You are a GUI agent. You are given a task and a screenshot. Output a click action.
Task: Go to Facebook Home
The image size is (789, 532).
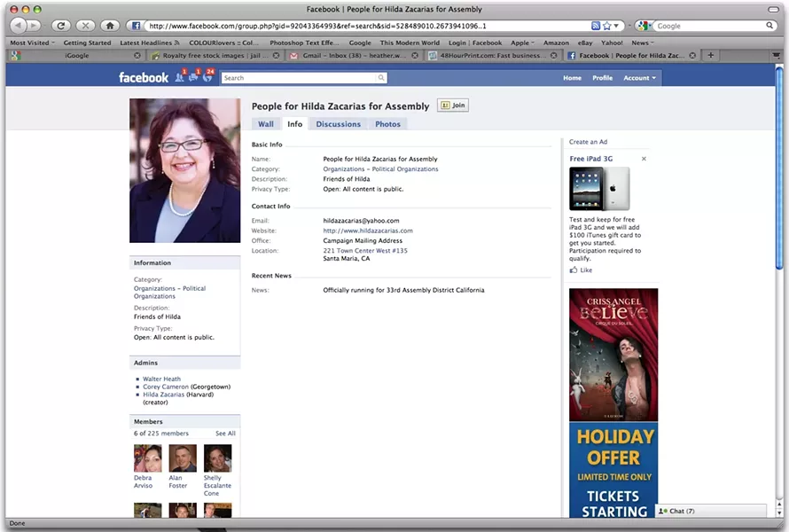(572, 78)
